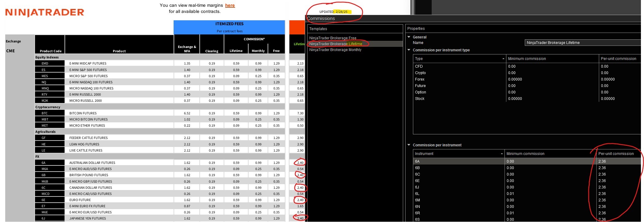Collapse the Commission per instrument type section
This screenshot has width=644, height=222.
(409, 50)
